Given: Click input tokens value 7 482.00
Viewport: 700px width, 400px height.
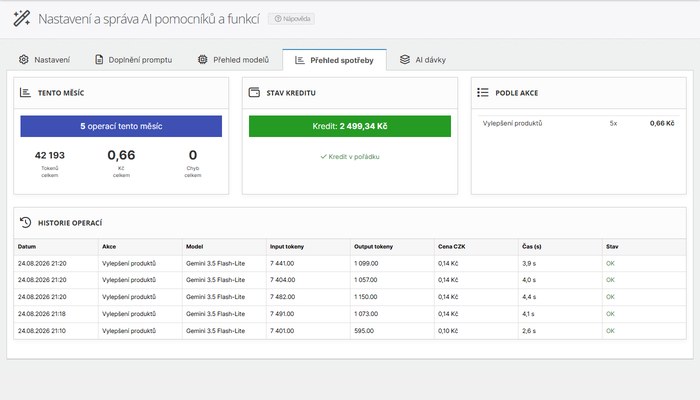Looking at the screenshot, I should click(282, 297).
